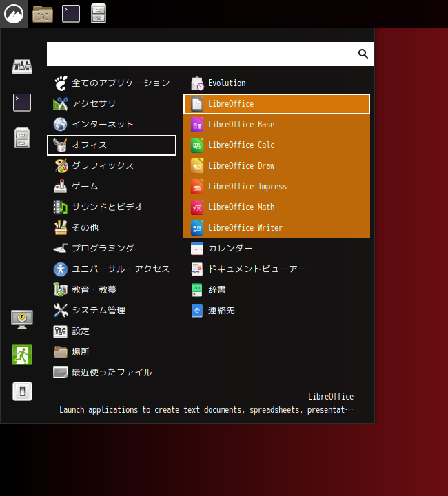Select ユニバーサル・アクセス category
Image resolution: width=448 pixels, height=496 pixels.
click(112, 269)
